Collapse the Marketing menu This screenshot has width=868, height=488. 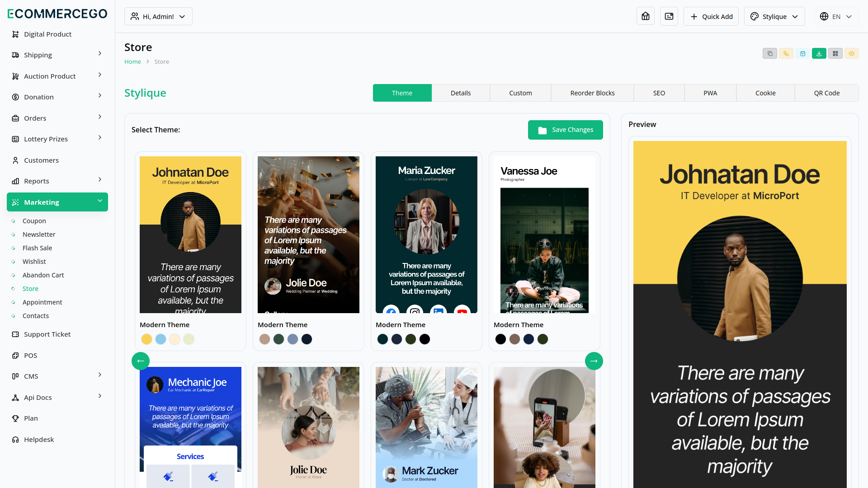[x=57, y=202]
